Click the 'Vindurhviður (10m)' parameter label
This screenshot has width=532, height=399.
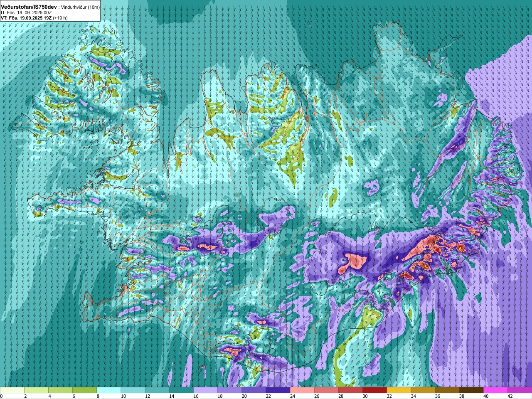(81, 7)
